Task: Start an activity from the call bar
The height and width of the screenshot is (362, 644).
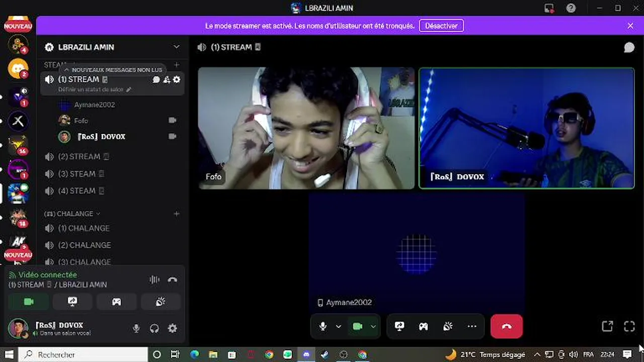Action: [424, 326]
